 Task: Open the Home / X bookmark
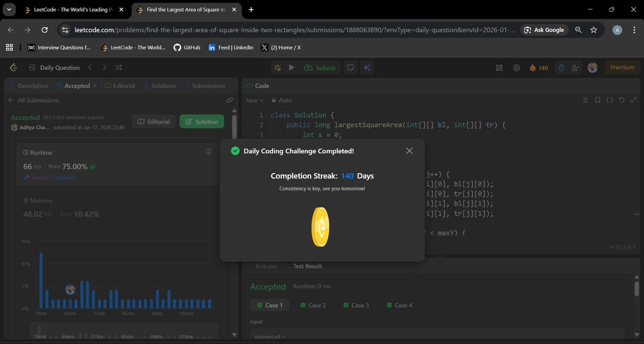(x=281, y=48)
